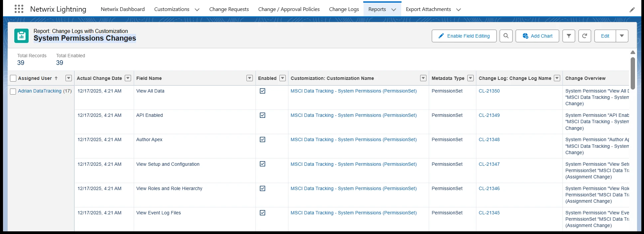Open the App Launcher dots icon
The image size is (644, 234).
(19, 9)
